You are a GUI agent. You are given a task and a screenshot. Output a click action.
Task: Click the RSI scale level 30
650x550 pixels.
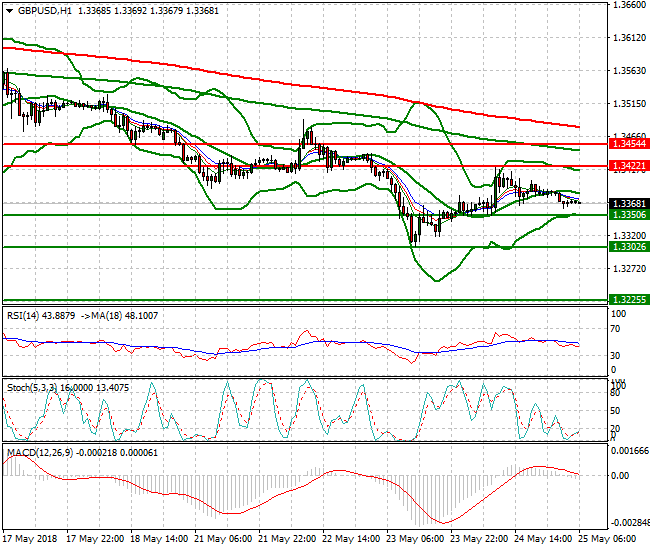coord(616,356)
